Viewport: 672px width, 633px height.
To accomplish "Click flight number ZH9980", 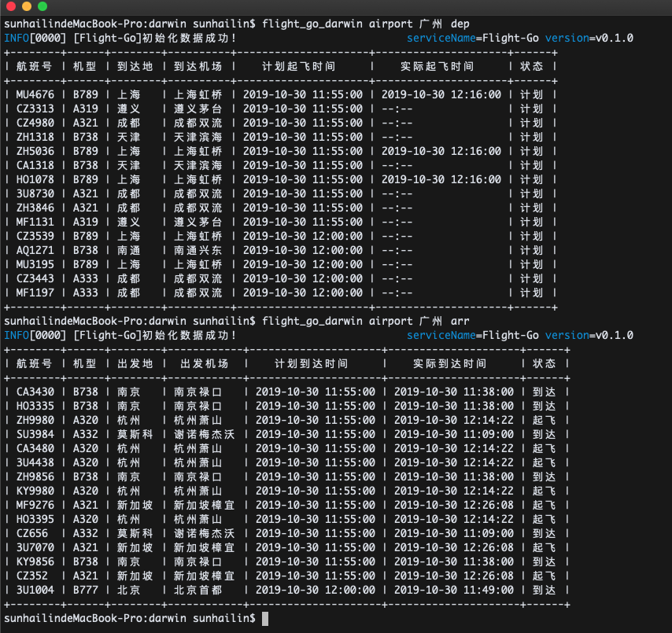I will click(x=35, y=420).
